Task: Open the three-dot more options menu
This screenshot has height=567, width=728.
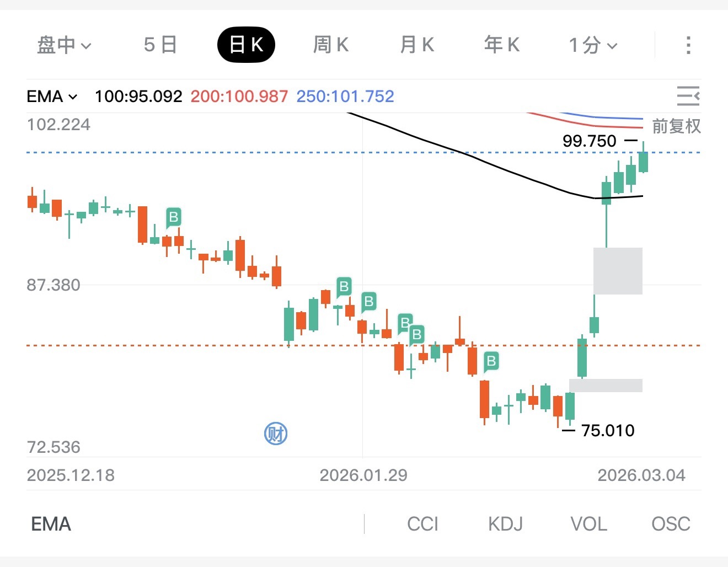Action: coord(688,45)
